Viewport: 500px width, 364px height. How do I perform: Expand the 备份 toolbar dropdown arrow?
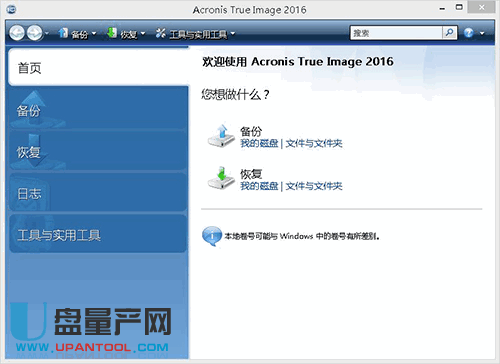[x=94, y=33]
